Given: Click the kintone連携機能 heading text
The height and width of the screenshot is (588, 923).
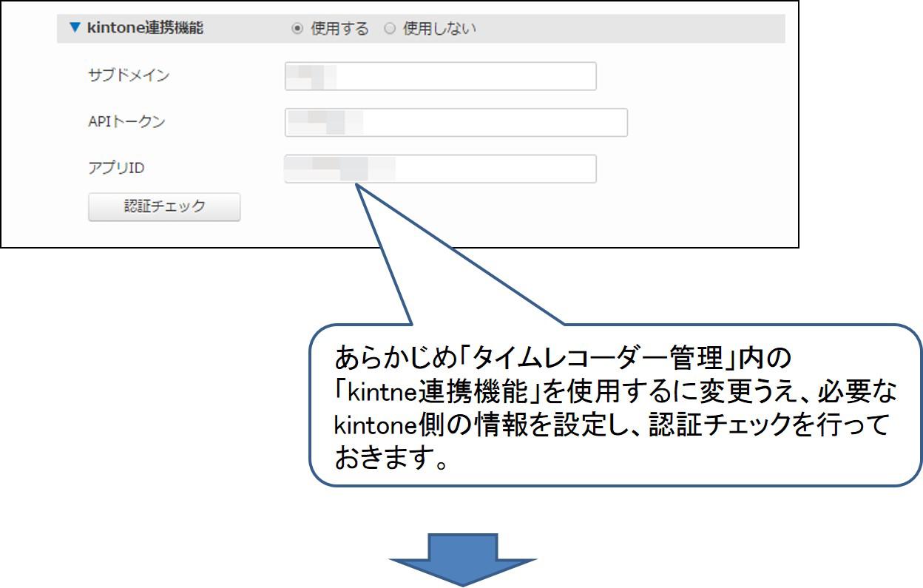Looking at the screenshot, I should 145,28.
